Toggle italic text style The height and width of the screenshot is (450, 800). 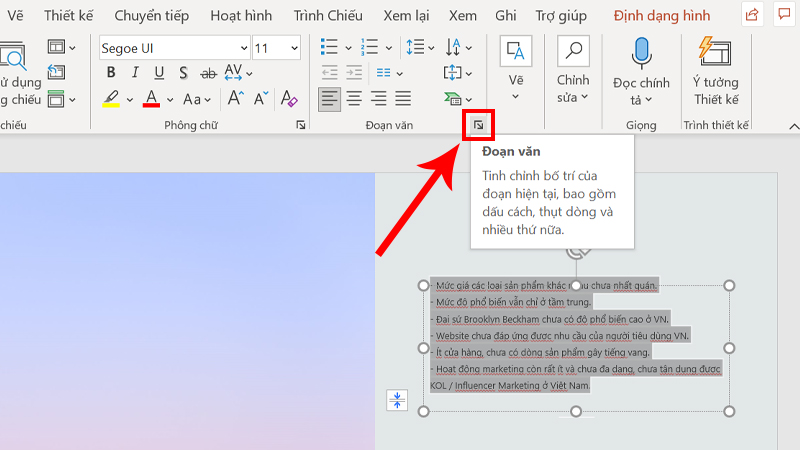coord(135,73)
